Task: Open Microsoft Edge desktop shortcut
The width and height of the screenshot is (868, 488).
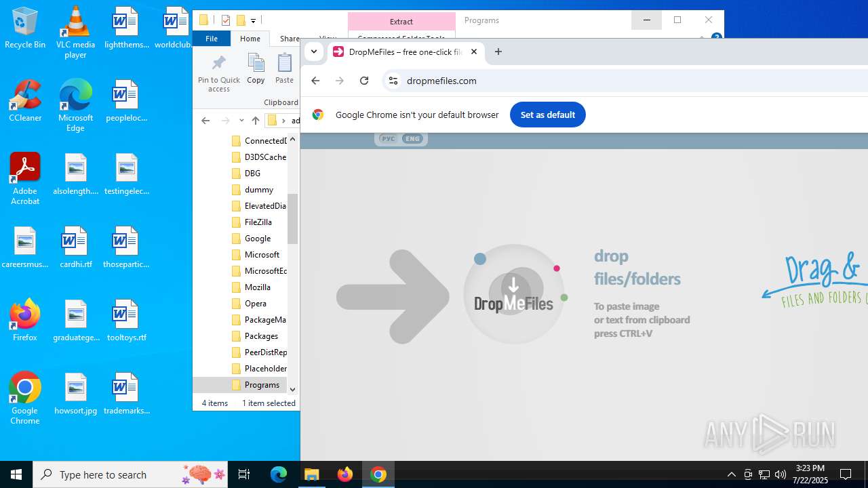Action: [75, 106]
